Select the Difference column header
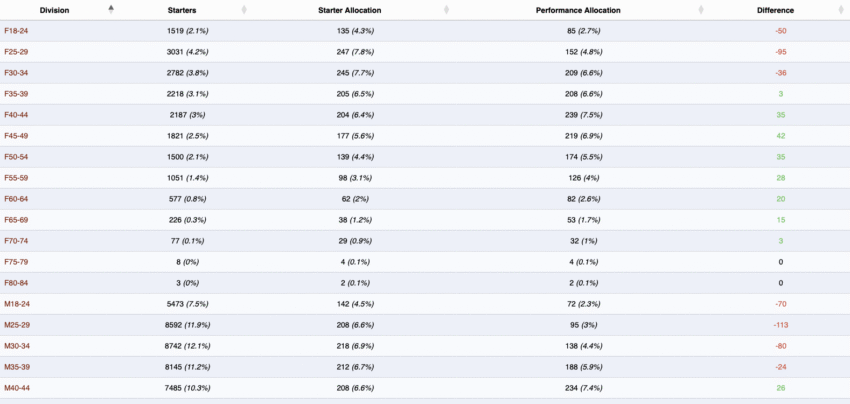 pyautogui.click(x=775, y=10)
